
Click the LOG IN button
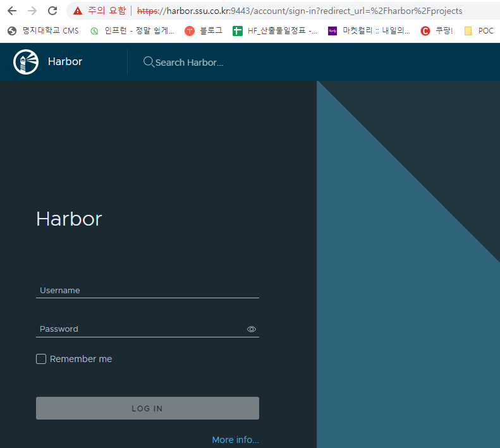(x=147, y=408)
